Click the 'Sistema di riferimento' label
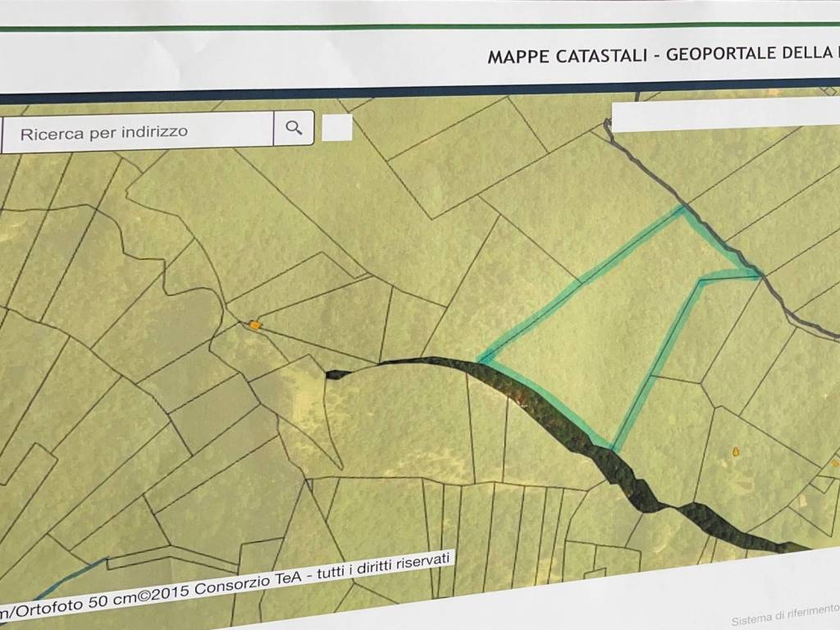This screenshot has width=840, height=630. pyautogui.click(x=780, y=614)
